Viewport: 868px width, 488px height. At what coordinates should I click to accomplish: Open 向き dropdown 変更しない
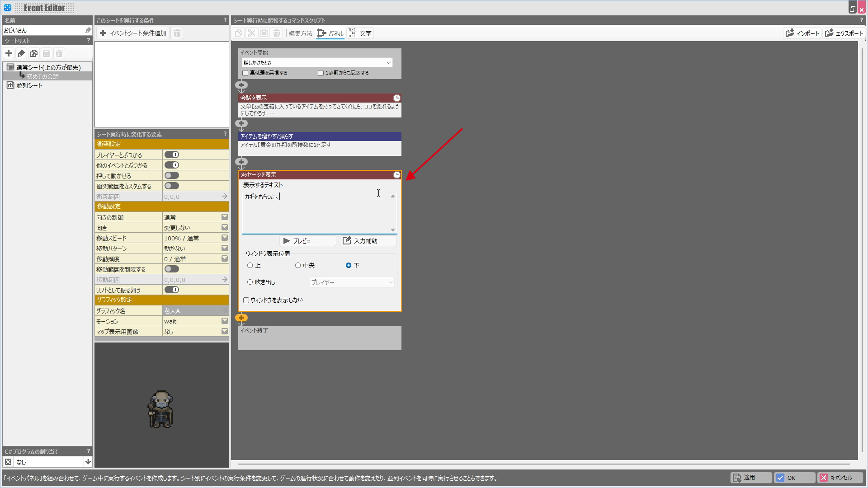pos(224,228)
